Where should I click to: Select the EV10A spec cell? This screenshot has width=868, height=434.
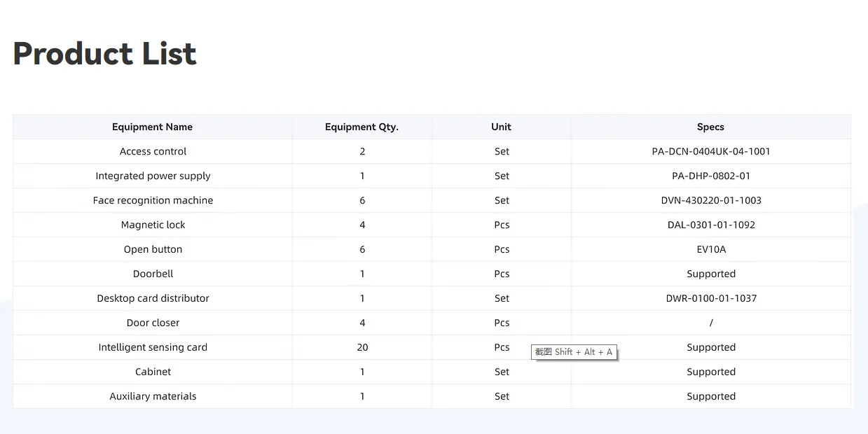pyautogui.click(x=710, y=249)
